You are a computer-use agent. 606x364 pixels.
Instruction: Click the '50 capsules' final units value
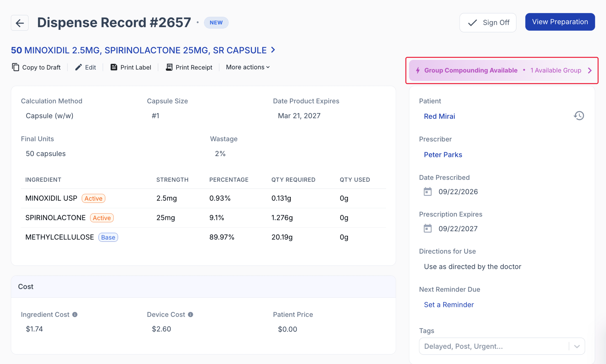tap(46, 154)
